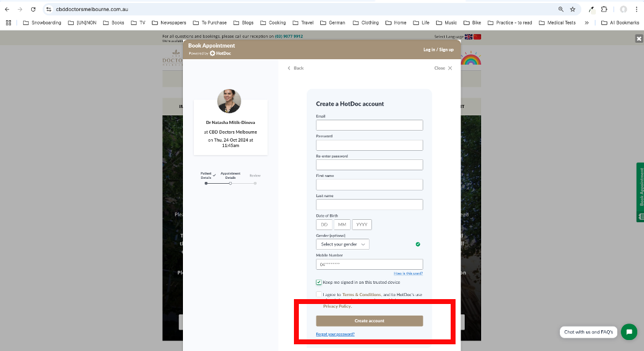Screen dimensions: 644x351
Task: Click the Re-enter password field
Action: pos(369,165)
